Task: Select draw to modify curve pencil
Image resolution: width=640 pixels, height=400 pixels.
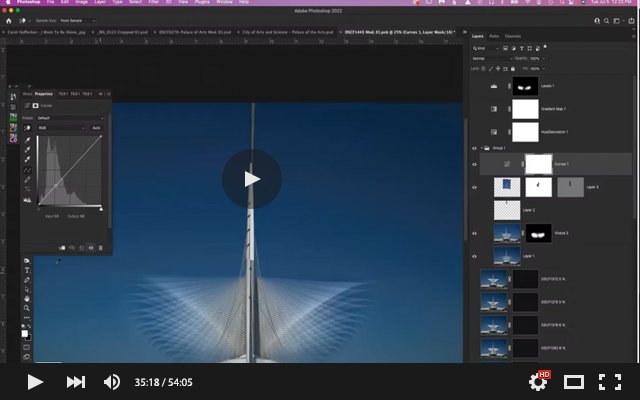Action: (27, 180)
